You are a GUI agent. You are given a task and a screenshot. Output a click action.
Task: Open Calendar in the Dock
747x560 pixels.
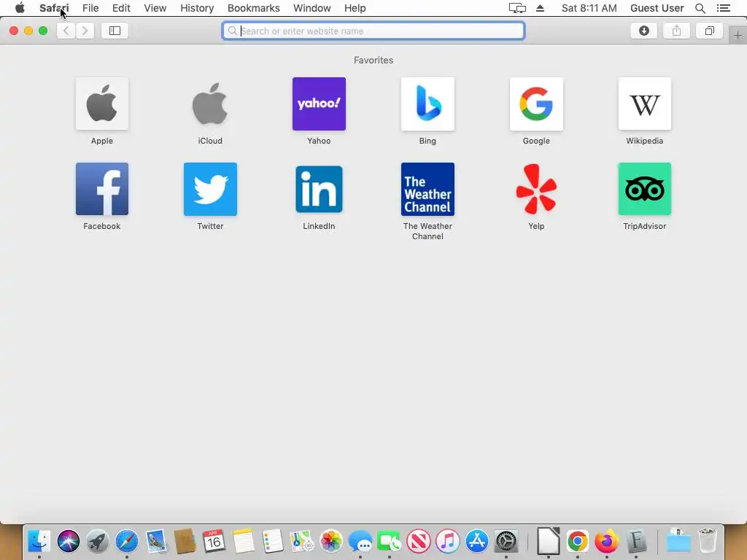click(x=214, y=541)
